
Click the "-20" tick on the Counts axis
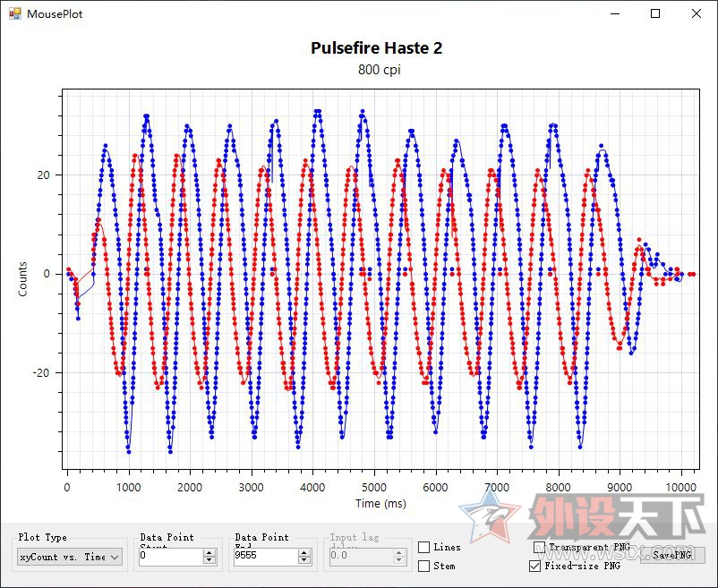click(x=41, y=373)
